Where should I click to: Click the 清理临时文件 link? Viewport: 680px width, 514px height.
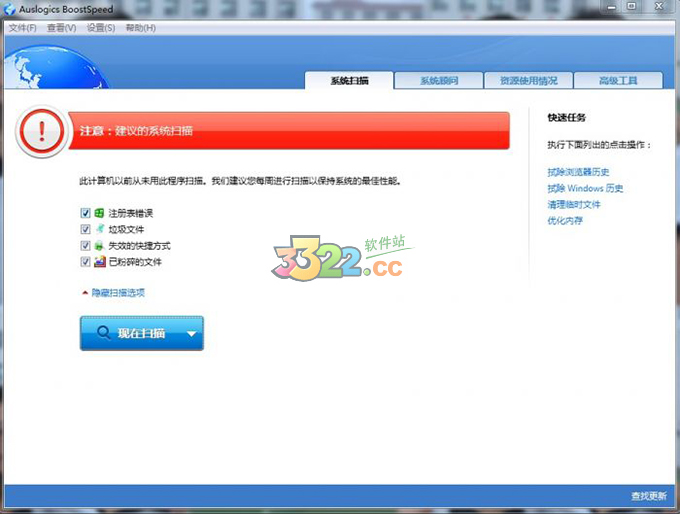574,204
